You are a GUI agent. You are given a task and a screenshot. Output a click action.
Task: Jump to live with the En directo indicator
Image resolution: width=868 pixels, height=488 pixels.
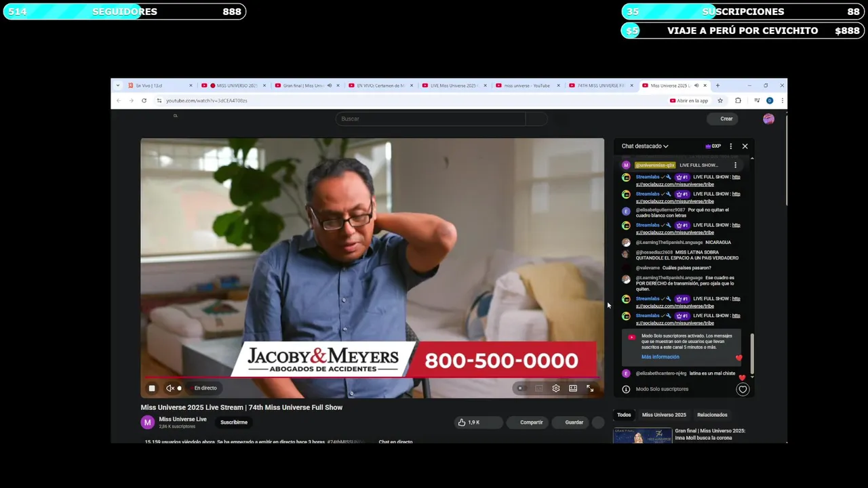(x=205, y=388)
